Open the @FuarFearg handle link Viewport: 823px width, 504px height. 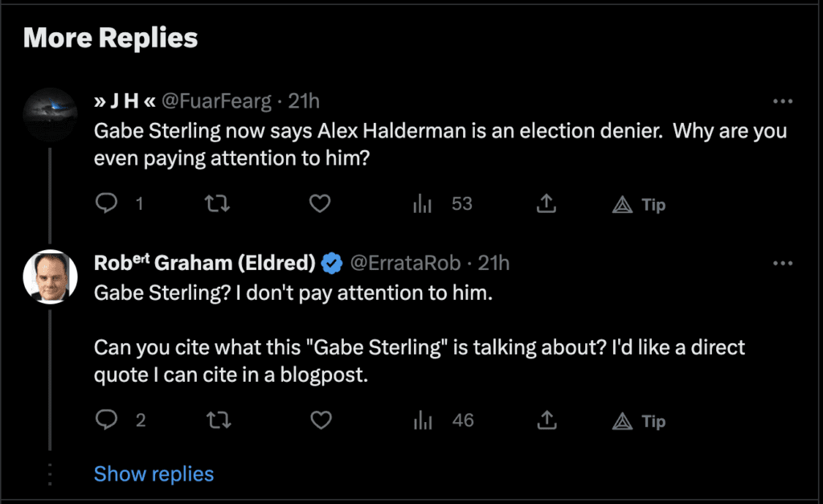(216, 100)
